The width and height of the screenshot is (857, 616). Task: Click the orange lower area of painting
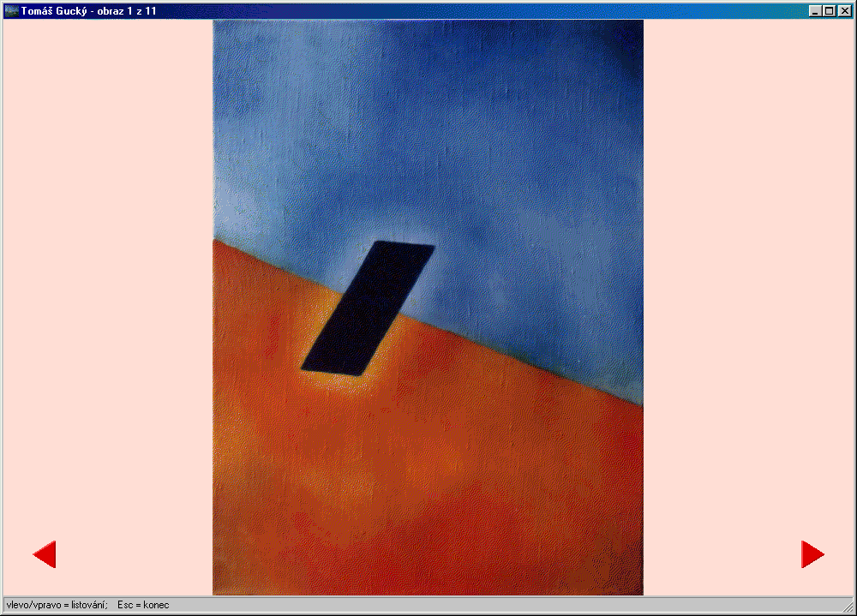point(428,480)
